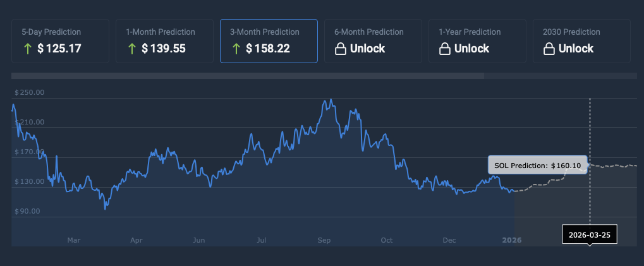Click the Mar x-axis label

click(74, 240)
